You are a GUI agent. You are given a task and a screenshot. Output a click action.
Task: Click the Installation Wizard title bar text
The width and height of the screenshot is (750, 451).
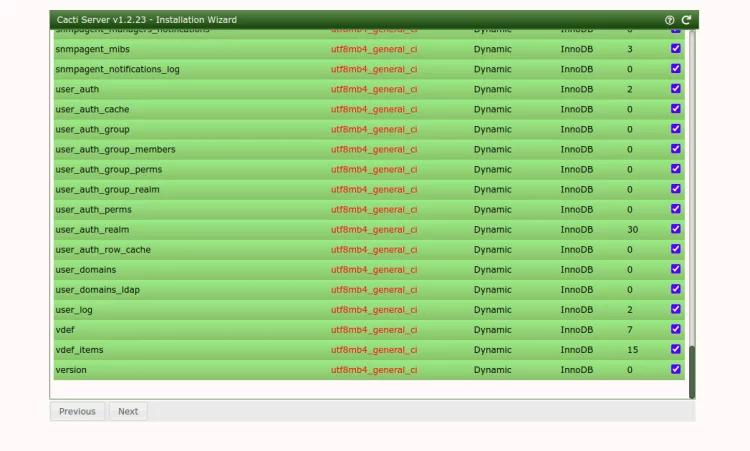coord(147,20)
